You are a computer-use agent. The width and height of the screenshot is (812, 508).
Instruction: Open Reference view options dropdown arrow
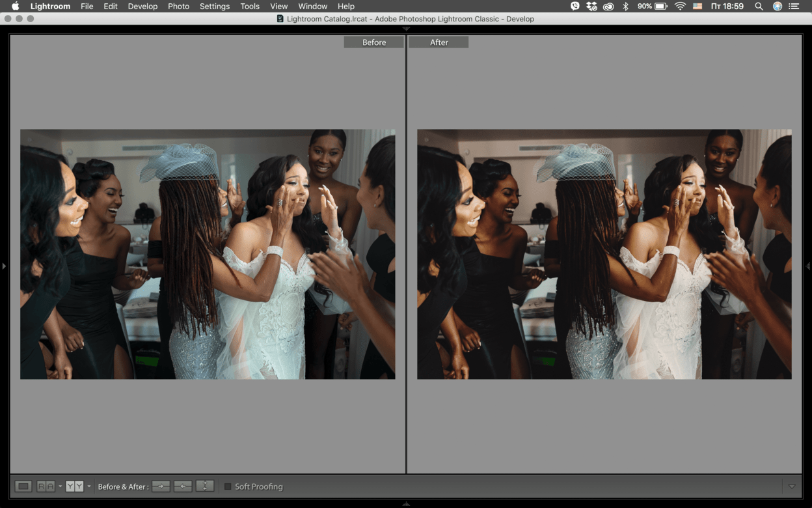tap(60, 487)
